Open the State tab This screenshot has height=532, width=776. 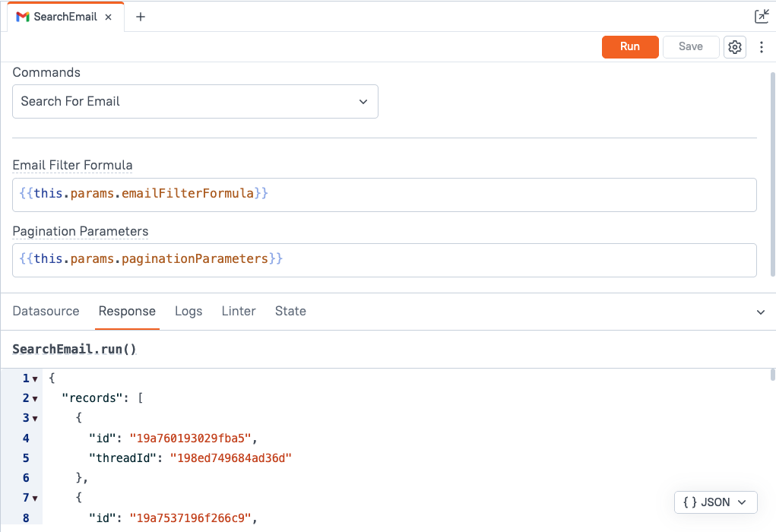(290, 312)
